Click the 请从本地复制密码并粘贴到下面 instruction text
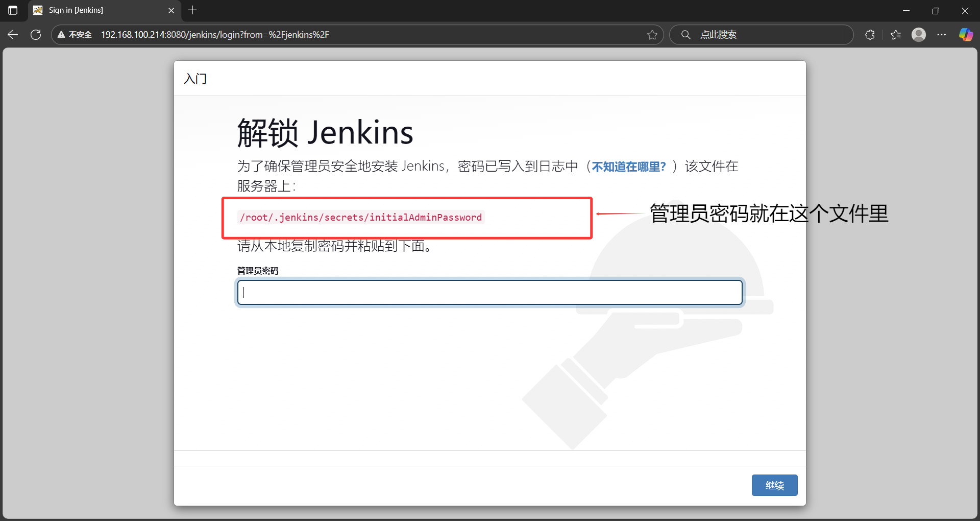The width and height of the screenshot is (980, 521). click(x=335, y=246)
